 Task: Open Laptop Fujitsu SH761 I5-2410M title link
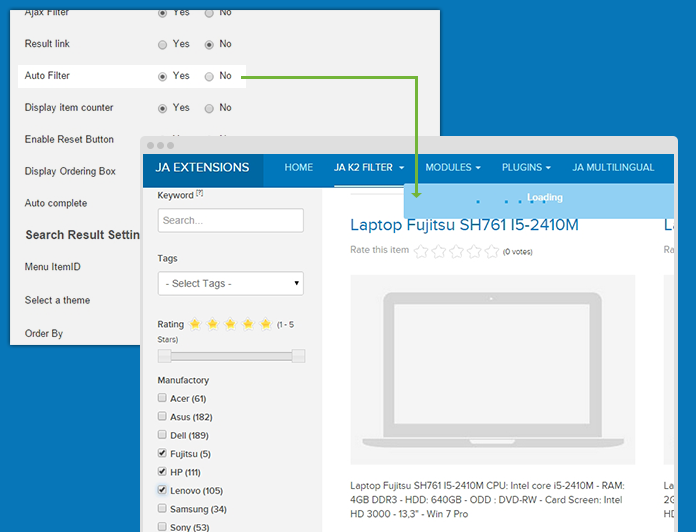coord(464,225)
